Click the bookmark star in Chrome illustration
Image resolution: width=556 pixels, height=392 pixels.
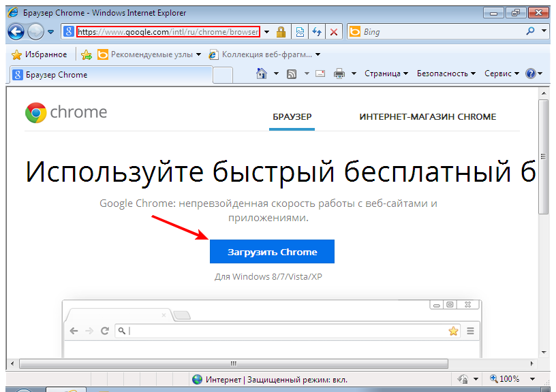point(453,331)
